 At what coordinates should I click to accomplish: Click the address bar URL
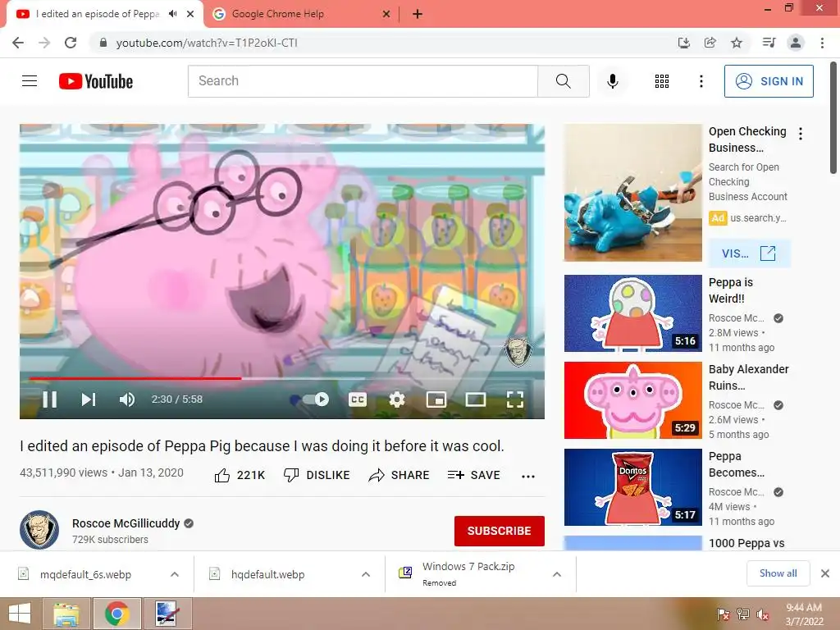pyautogui.click(x=207, y=43)
